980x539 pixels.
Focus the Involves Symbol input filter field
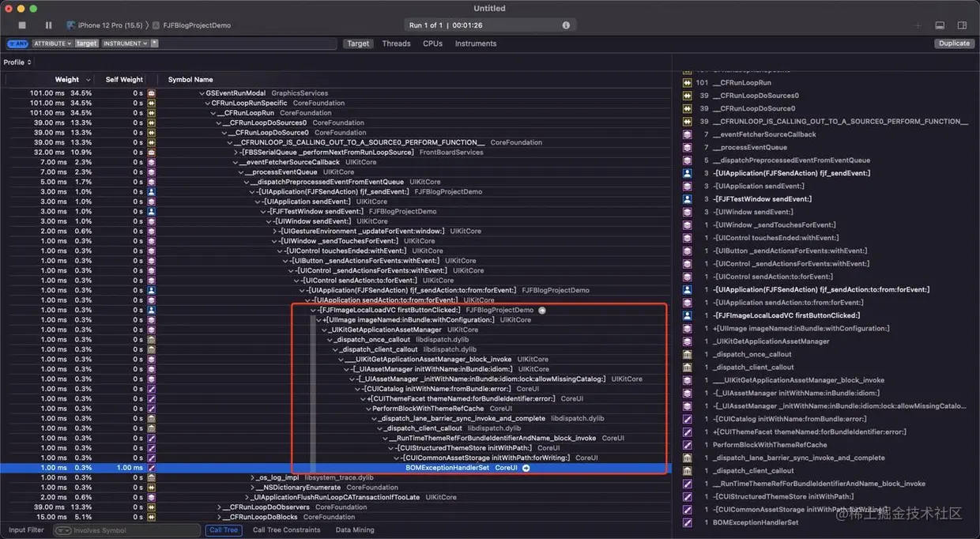point(126,530)
